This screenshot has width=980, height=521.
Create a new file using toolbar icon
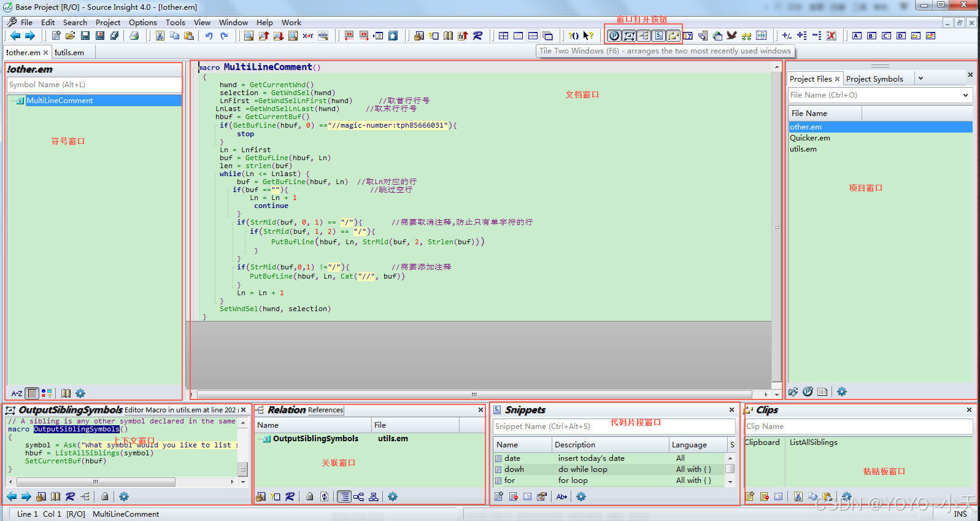tap(56, 36)
